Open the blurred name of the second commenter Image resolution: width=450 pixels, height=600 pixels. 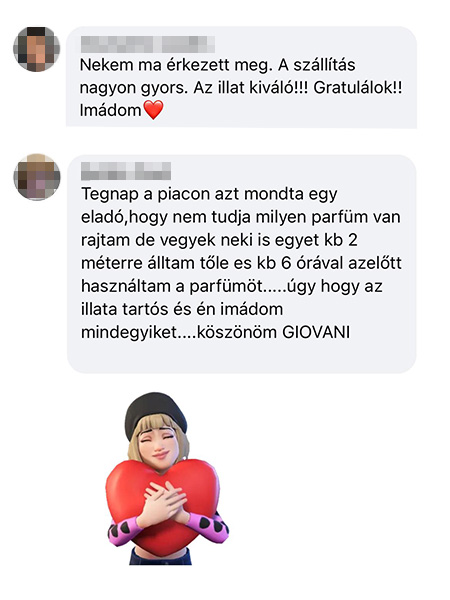coord(126,171)
